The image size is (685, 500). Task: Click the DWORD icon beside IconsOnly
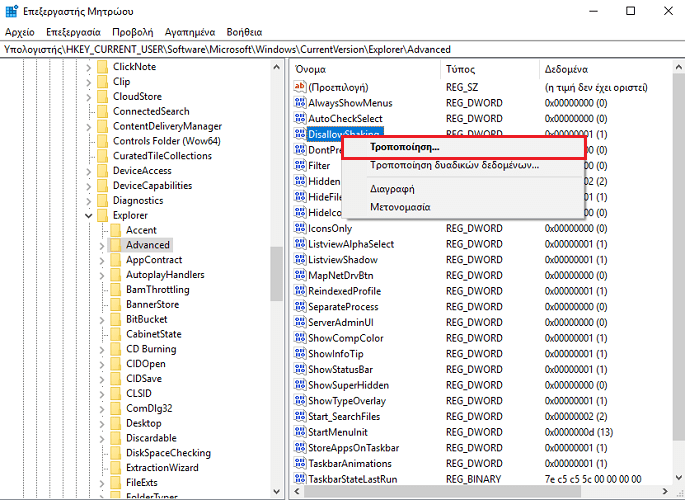(300, 228)
